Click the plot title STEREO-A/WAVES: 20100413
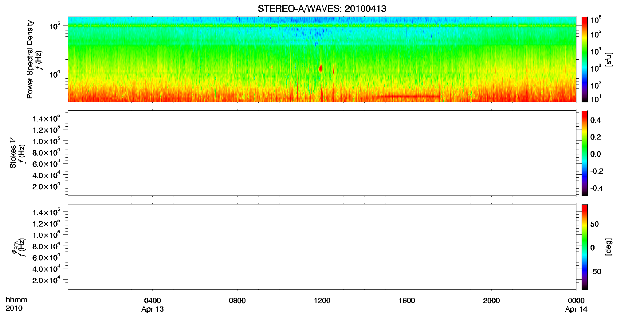The width and height of the screenshot is (644, 332). pos(322,9)
